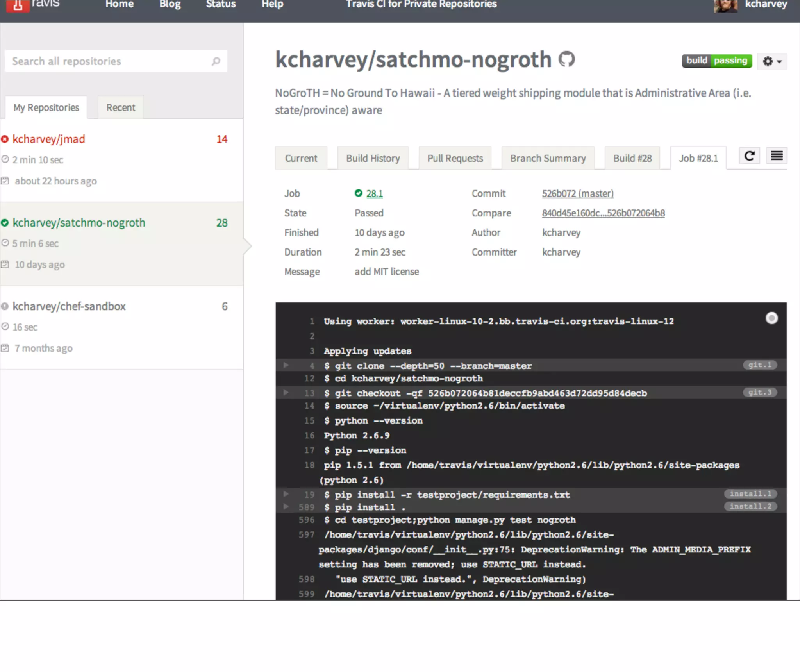Click log line number 14
The width and height of the screenshot is (800, 672).
click(x=309, y=406)
